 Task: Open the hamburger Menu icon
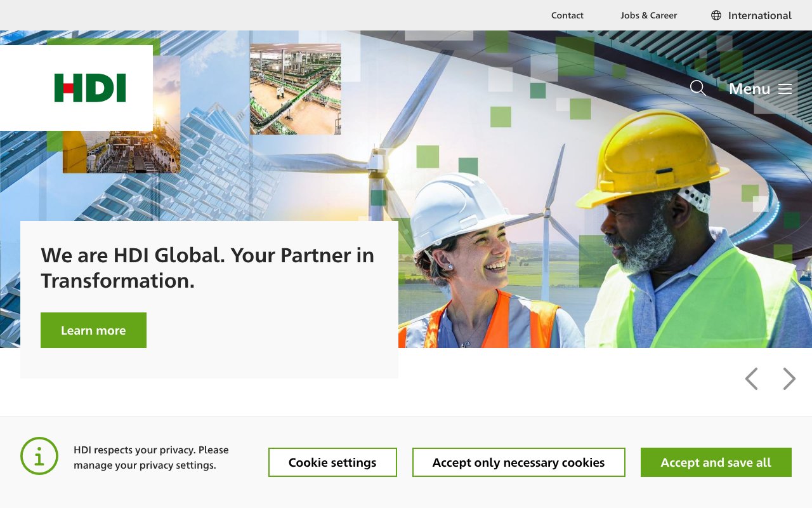coord(785,88)
